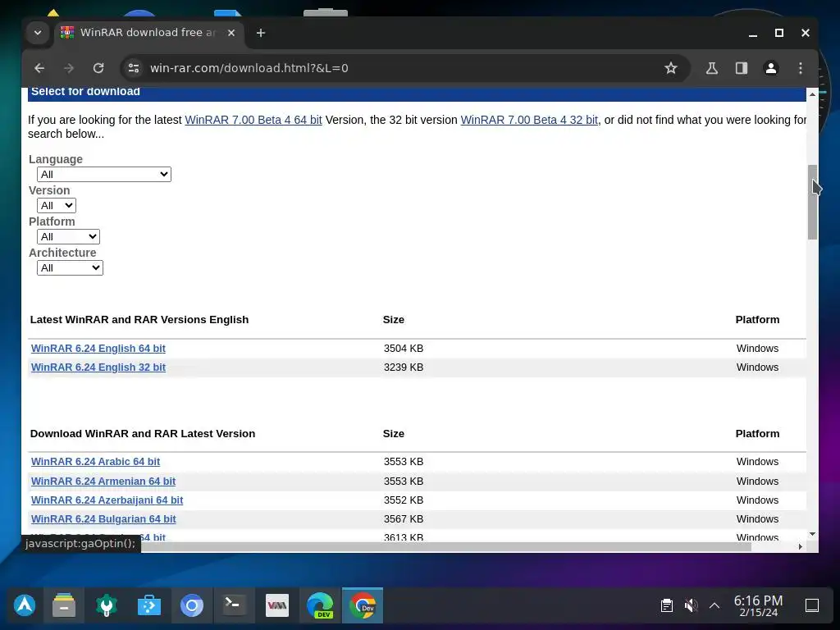Click the show desktop button
This screenshot has height=630, width=840.
(812, 605)
